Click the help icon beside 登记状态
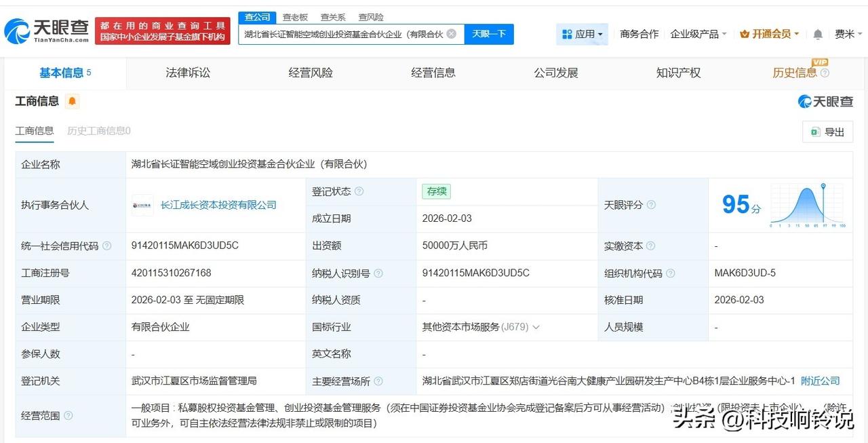Image resolution: width=868 pixels, height=443 pixels. click(359, 191)
